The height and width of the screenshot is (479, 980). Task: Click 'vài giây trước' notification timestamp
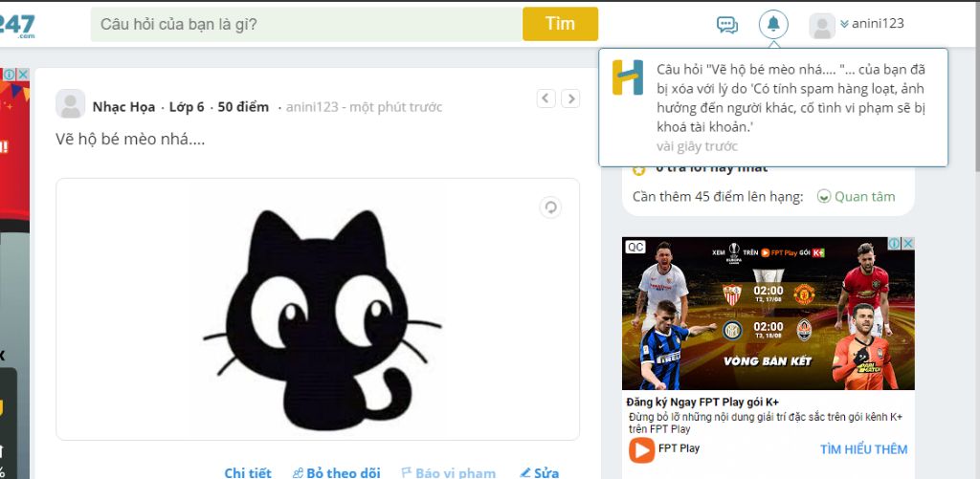tap(697, 146)
